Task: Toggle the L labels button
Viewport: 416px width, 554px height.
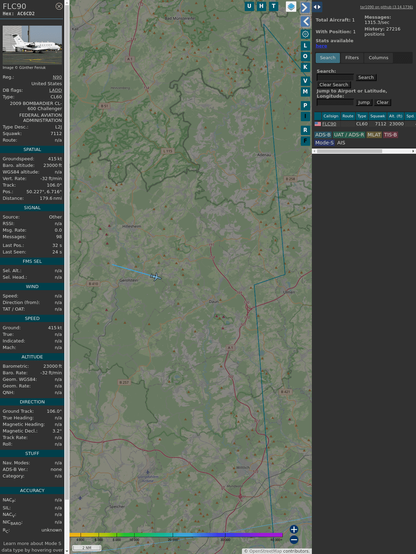Action: pyautogui.click(x=305, y=46)
